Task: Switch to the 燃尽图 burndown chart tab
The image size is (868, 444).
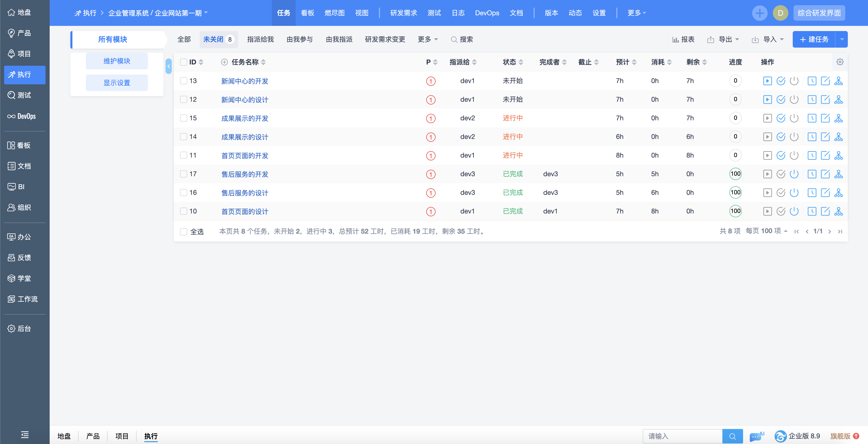Action: (x=334, y=12)
